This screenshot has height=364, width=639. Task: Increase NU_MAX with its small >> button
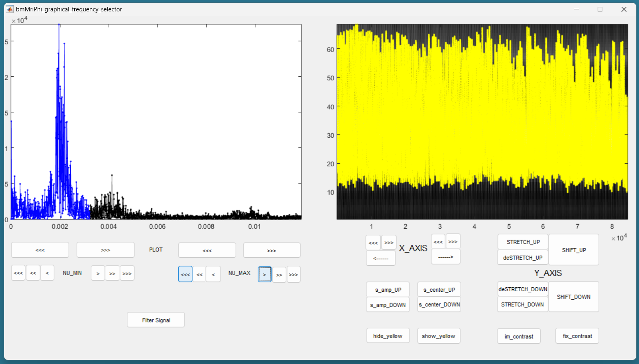[x=279, y=274]
